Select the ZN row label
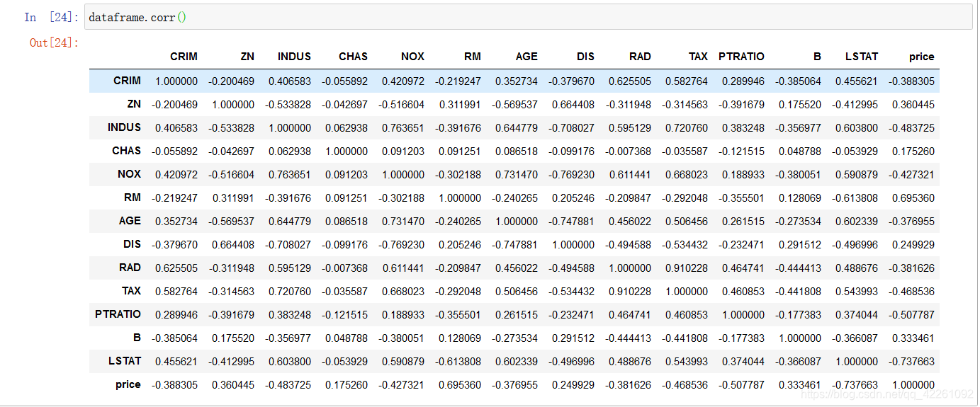980x407 pixels. (134, 104)
